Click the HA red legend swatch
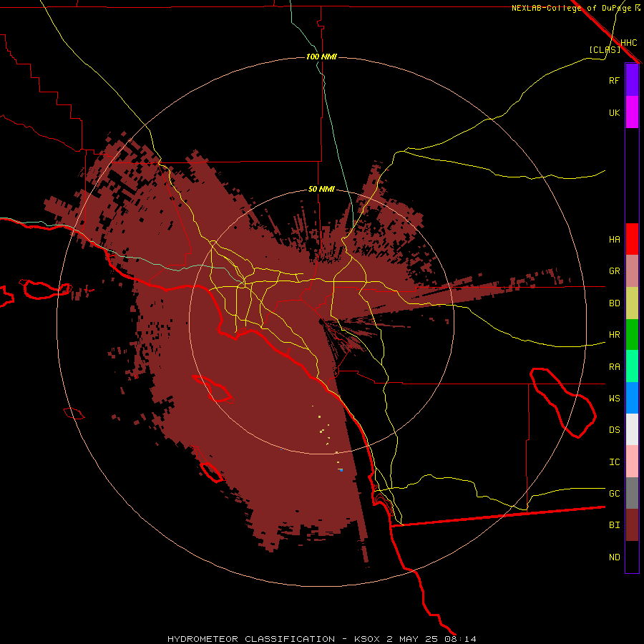 point(632,239)
